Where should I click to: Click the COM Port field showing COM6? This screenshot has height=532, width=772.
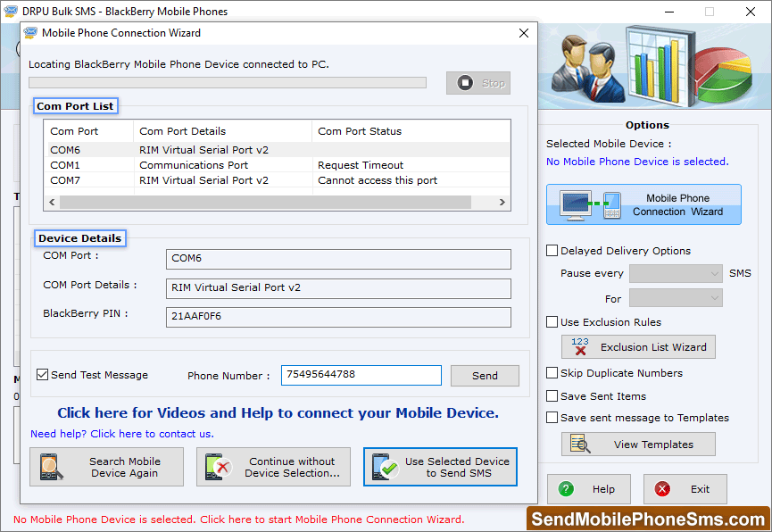[338, 259]
